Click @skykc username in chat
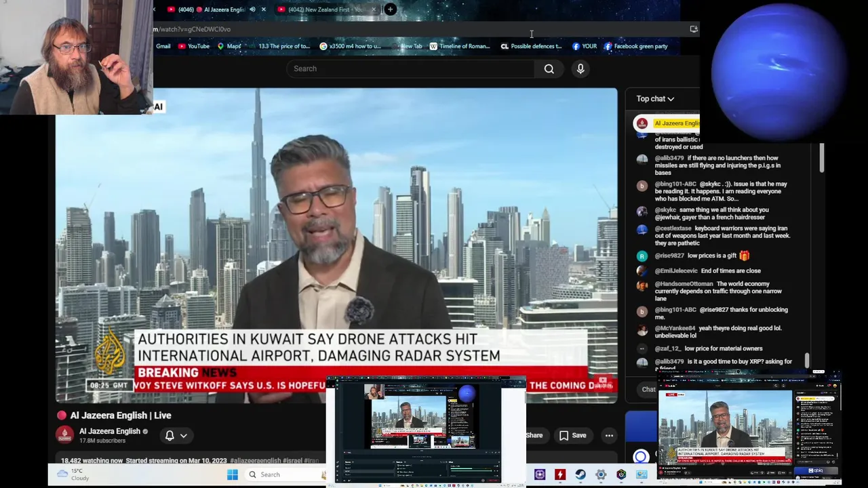Image resolution: width=868 pixels, height=488 pixels. 665,210
